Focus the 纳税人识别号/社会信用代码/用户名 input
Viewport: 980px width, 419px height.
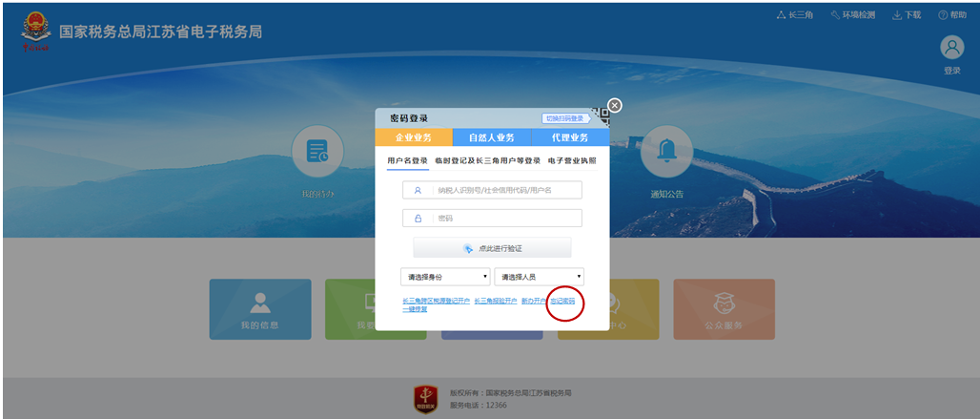click(493, 190)
